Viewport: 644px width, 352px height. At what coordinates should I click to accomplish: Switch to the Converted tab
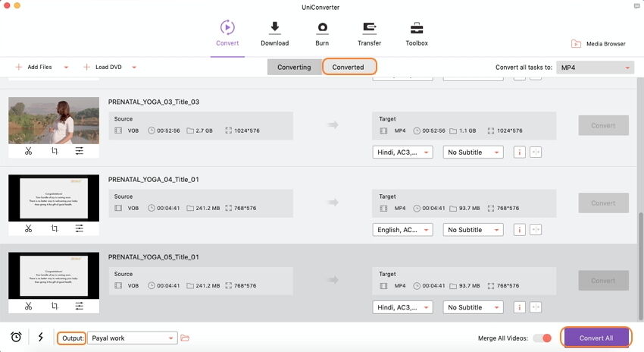click(349, 67)
